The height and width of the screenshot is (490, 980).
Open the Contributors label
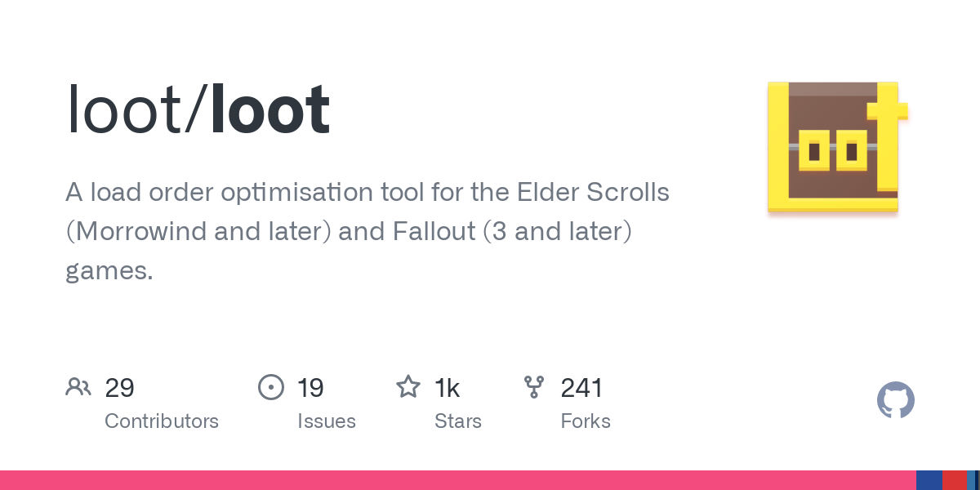(162, 421)
